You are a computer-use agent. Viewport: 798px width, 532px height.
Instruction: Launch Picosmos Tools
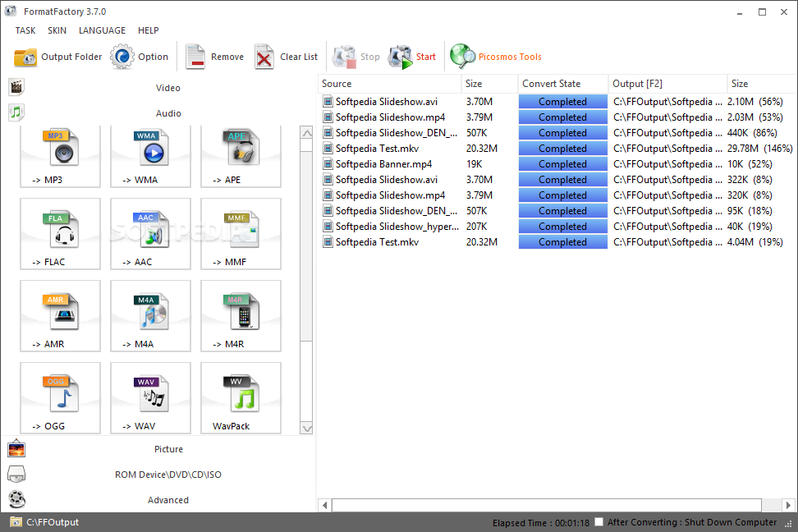[496, 57]
